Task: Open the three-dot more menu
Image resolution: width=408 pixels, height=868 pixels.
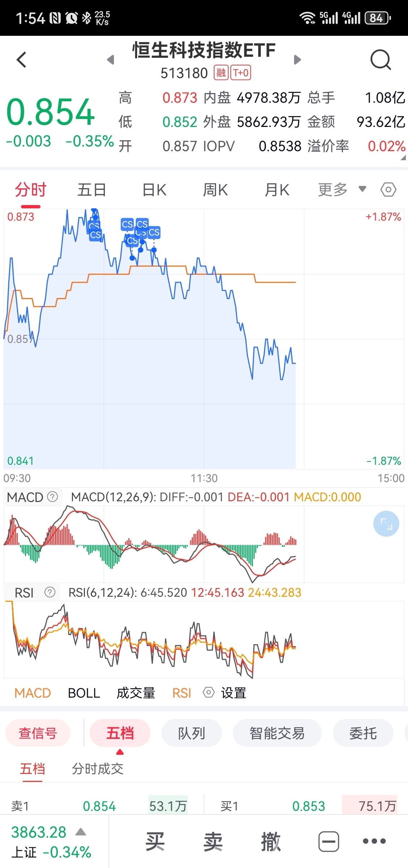Action: click(x=374, y=841)
